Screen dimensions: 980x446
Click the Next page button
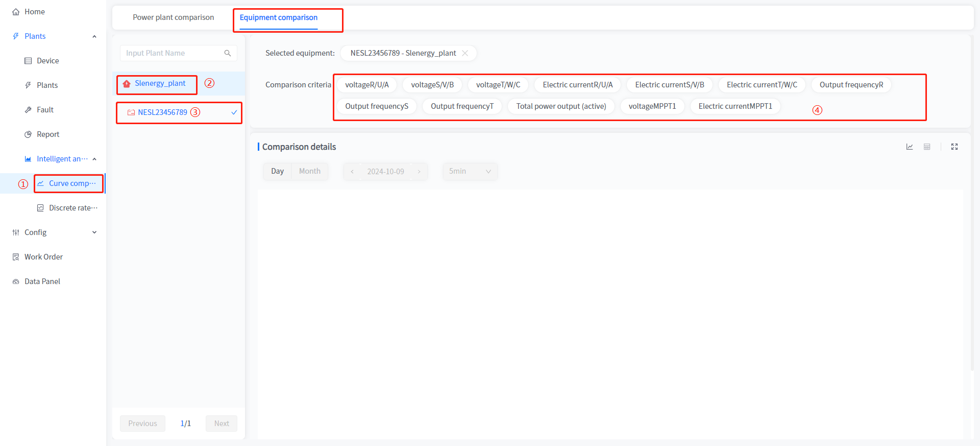(x=221, y=424)
